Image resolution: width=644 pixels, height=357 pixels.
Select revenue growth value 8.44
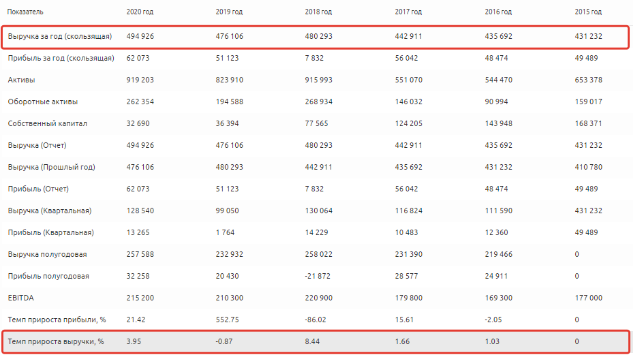[x=313, y=341]
